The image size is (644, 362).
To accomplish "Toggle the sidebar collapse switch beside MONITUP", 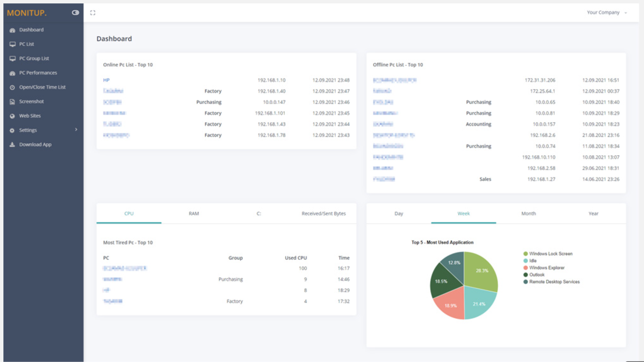I will pos(75,12).
